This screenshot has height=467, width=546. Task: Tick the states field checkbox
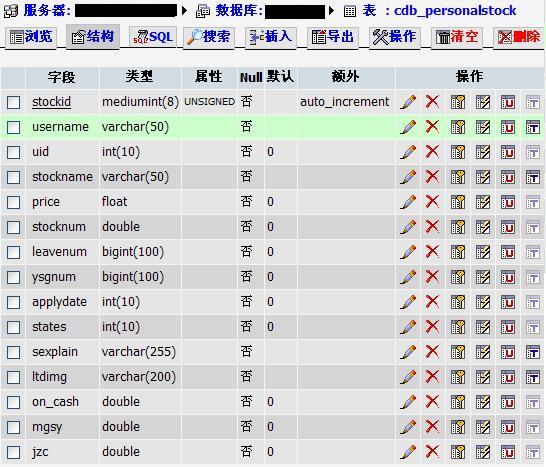tap(14, 327)
